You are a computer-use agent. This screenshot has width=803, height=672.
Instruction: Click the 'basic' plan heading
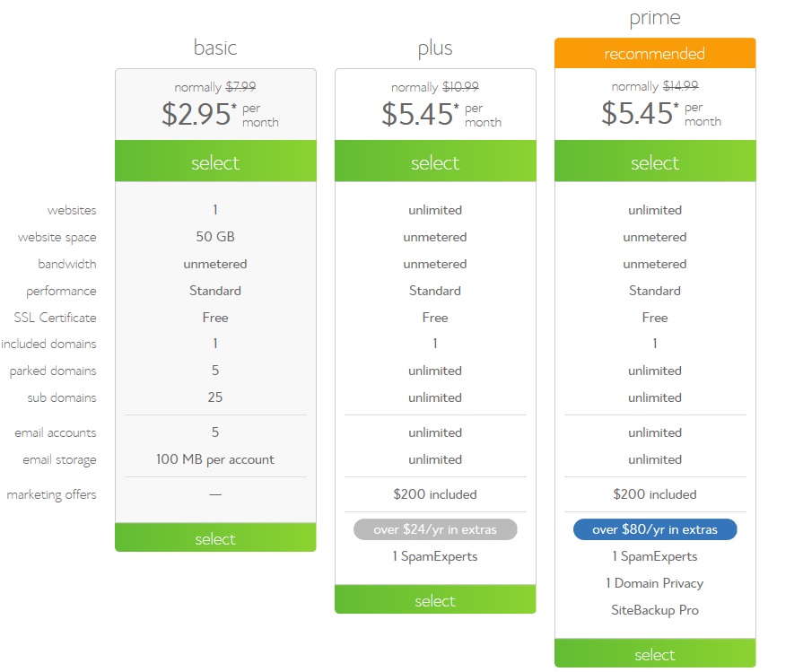215,48
